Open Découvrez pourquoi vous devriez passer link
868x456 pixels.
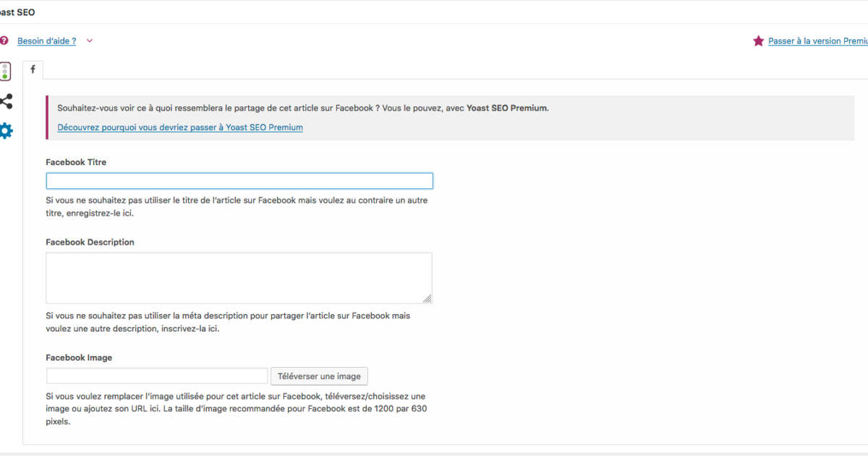(x=180, y=127)
